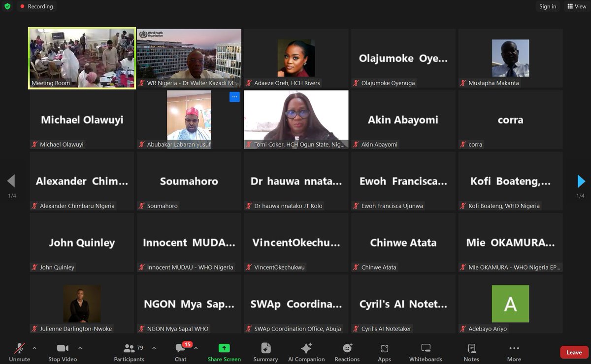Click the corra participant tile
Image resolution: width=591 pixels, height=364 pixels.
511,120
